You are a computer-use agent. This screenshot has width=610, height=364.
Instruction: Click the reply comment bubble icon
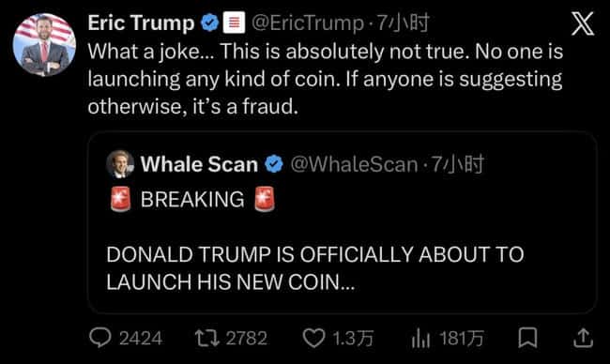[x=100, y=338]
